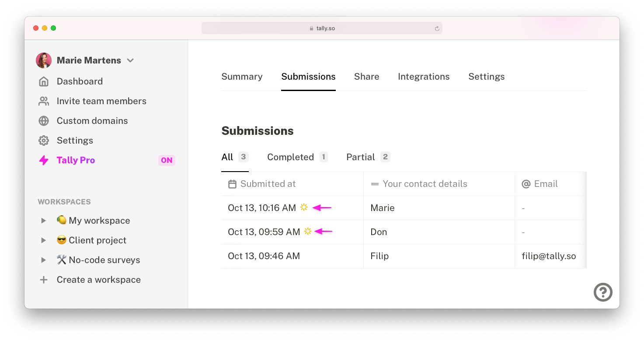Open the Marie Martens account dropdown chevron
Viewport: 644px width, 341px height.
130,60
